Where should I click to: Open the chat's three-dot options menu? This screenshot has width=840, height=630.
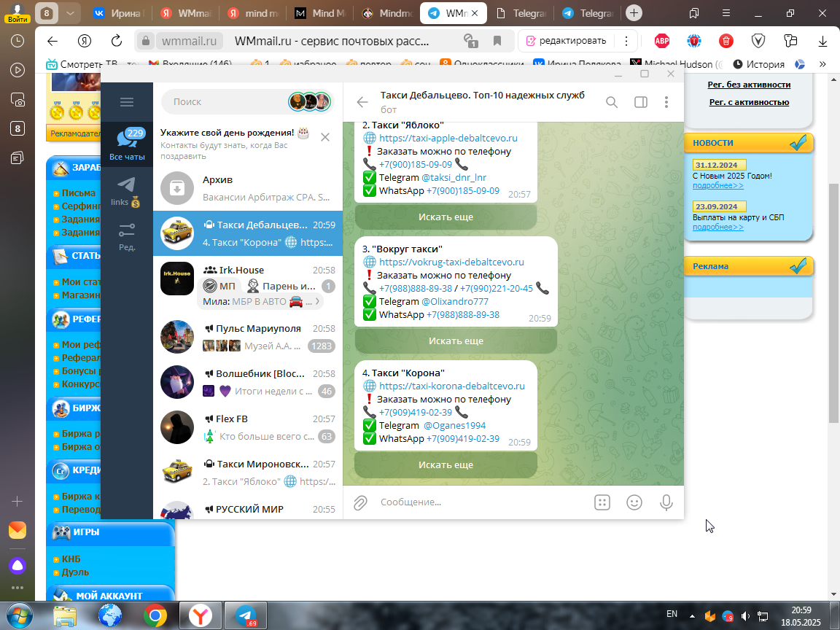click(666, 102)
